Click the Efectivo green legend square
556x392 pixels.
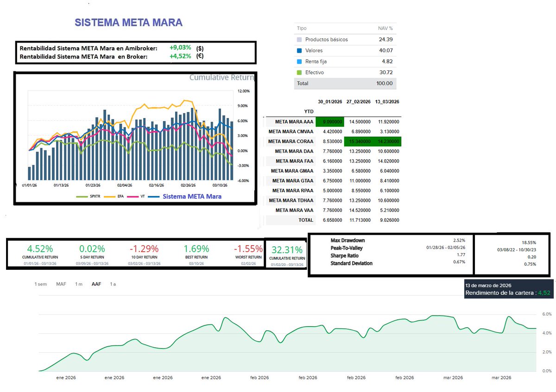point(299,73)
